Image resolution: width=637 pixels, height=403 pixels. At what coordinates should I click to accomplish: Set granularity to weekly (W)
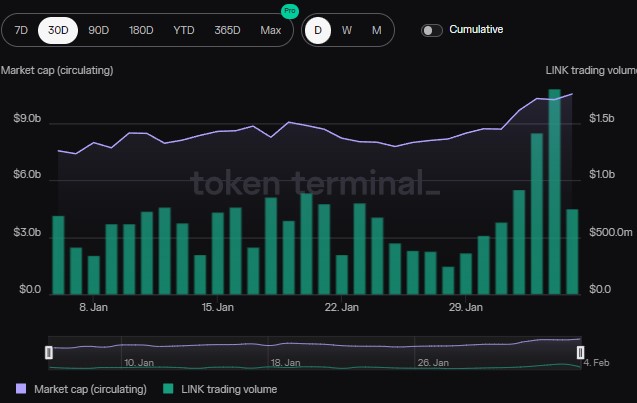point(347,30)
